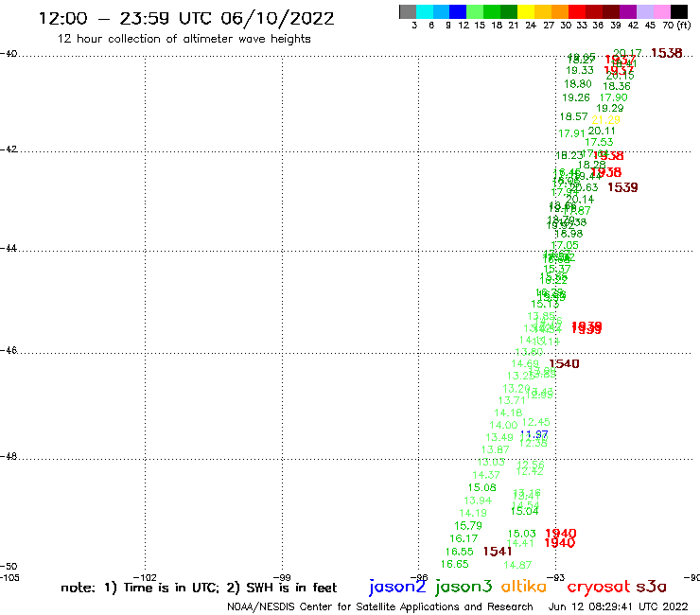
Task: Select the '20.11' wave height reading
Action: point(602,131)
